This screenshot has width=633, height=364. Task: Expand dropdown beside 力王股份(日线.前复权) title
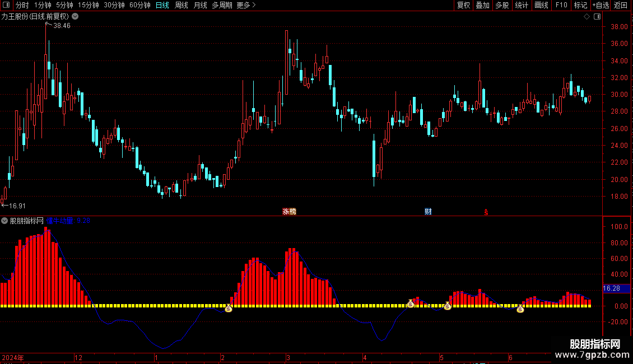point(75,17)
